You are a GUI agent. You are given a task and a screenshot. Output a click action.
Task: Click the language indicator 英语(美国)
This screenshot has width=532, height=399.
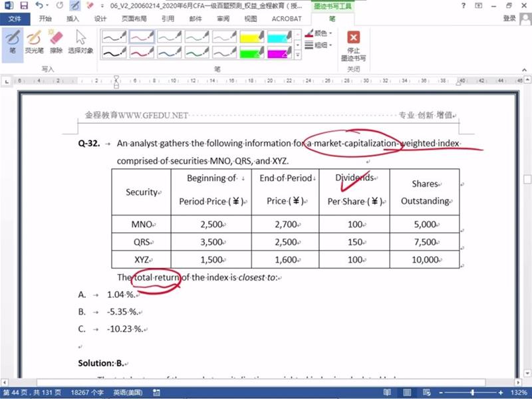click(128, 392)
